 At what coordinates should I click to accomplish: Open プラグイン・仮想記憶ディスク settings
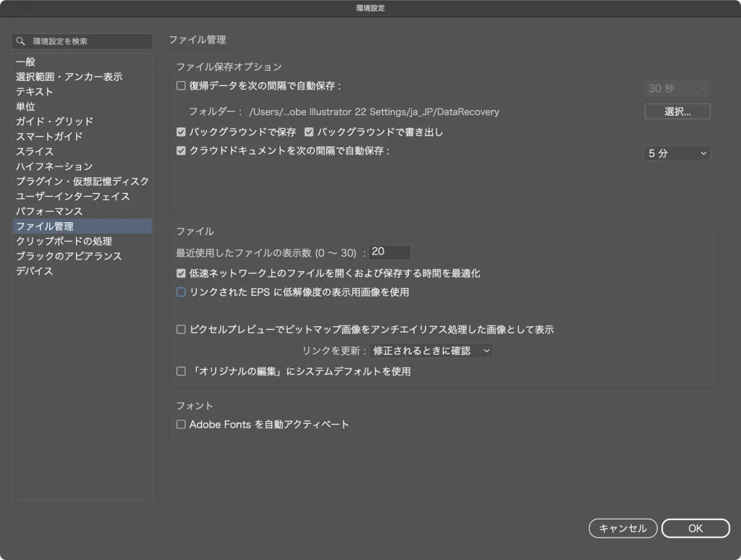click(x=82, y=182)
